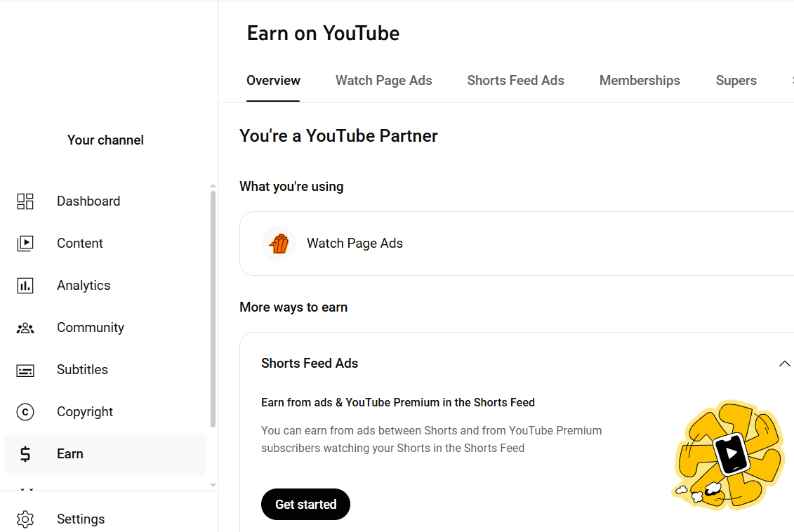Screen dimensions: 794x532
Task: Click the Shorts Feed illustration
Action: click(x=728, y=454)
